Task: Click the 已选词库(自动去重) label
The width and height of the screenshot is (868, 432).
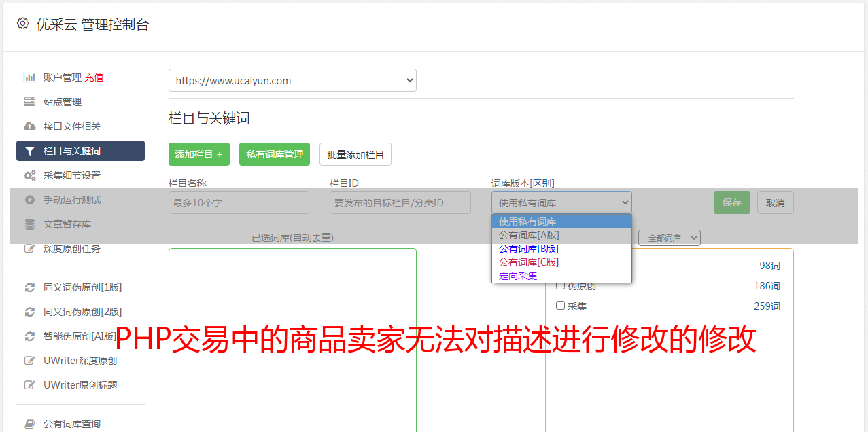Action: point(292,238)
